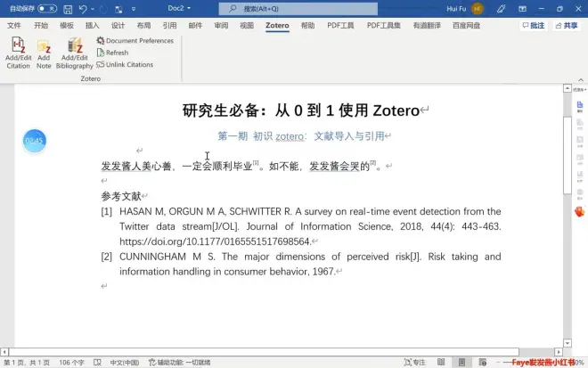Click the Add Note Zotero button
Screen dimensions: 588x368
pyautogui.click(x=44, y=53)
